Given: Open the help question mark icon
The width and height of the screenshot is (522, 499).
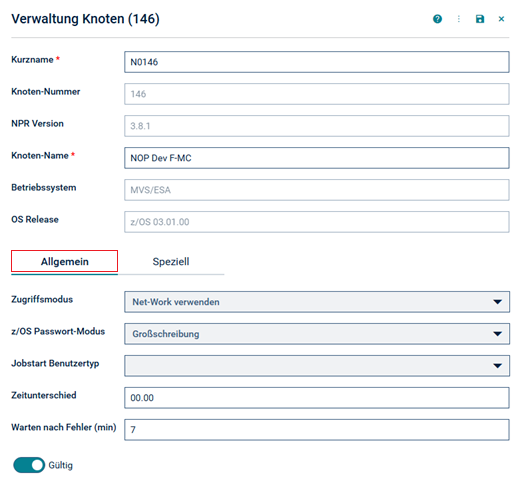Looking at the screenshot, I should click(x=437, y=19).
